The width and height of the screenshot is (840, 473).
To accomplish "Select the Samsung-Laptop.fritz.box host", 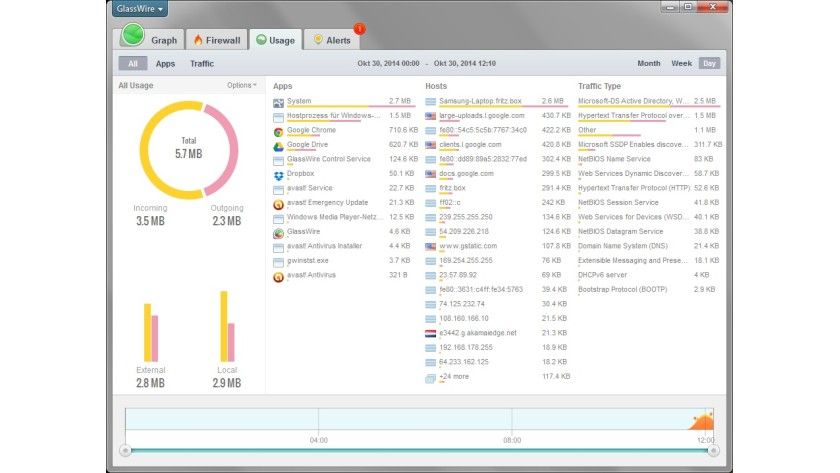I will 480,101.
